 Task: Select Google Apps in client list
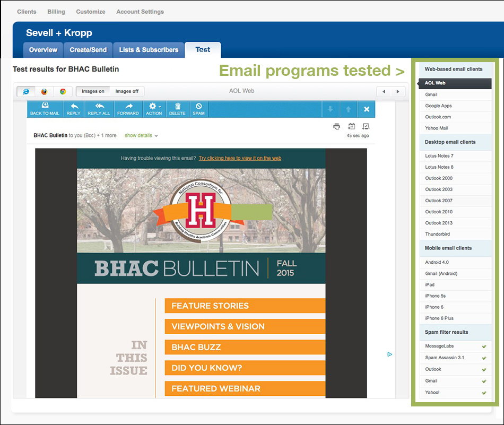[456, 106]
